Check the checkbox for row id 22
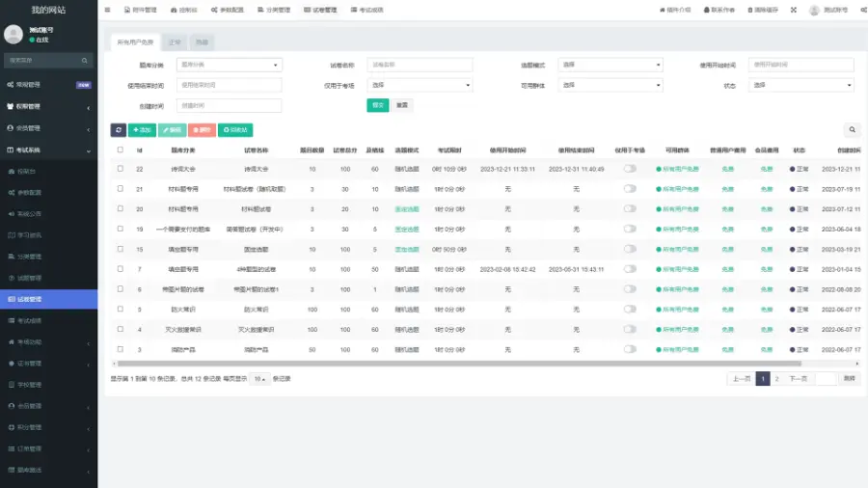Image resolution: width=868 pixels, height=488 pixels. 120,168
